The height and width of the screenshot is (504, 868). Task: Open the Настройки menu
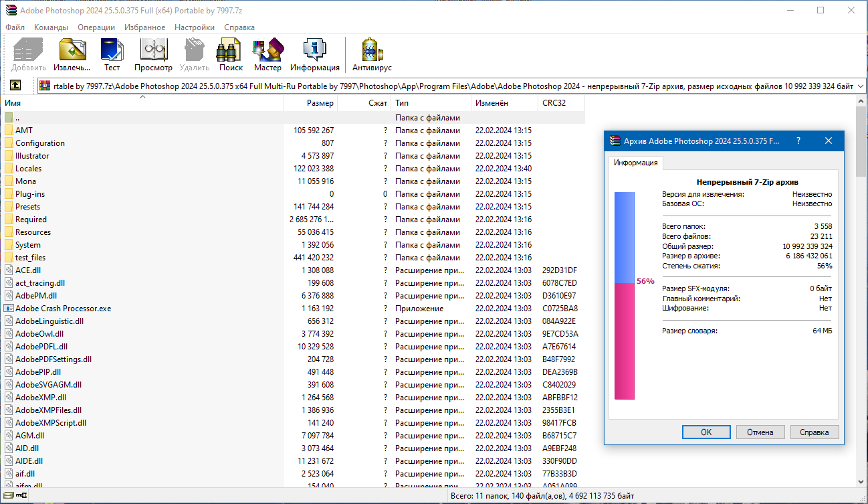tap(194, 27)
